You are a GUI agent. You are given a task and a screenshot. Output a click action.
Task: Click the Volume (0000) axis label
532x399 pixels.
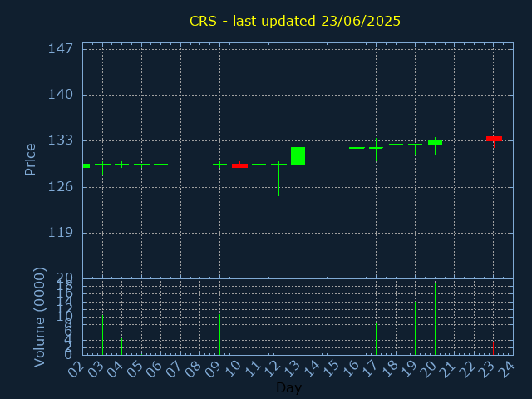click(x=39, y=317)
